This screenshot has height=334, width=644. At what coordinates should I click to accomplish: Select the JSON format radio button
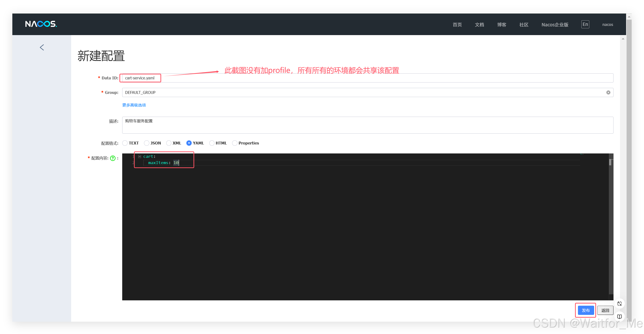[x=147, y=143]
